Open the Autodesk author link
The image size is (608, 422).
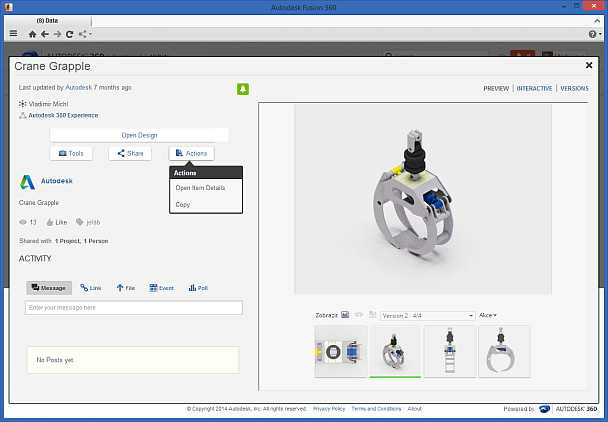click(79, 87)
